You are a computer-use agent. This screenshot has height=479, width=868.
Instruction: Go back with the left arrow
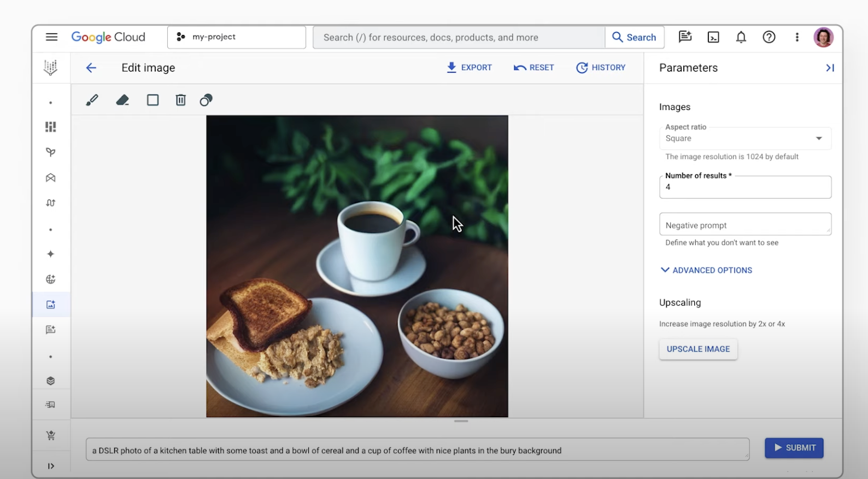pos(91,68)
